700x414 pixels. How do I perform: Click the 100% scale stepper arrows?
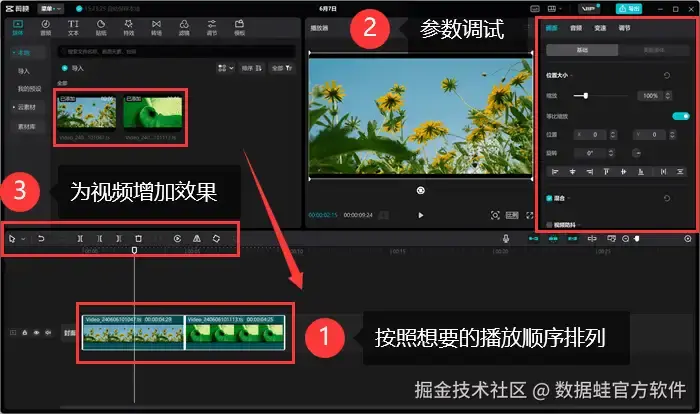(x=668, y=96)
